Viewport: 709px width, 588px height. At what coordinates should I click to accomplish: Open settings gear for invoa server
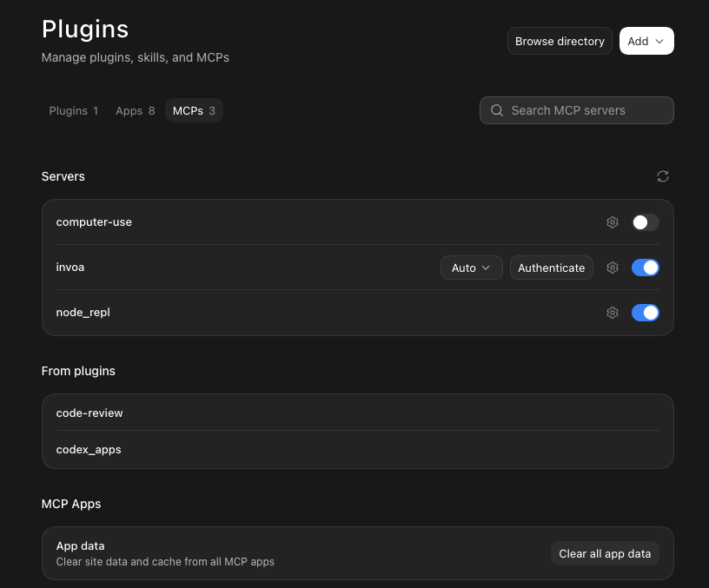pos(613,268)
